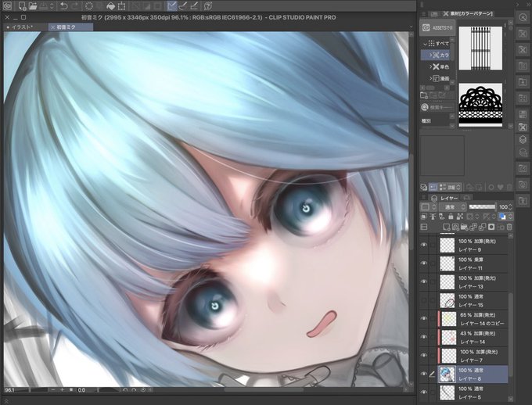532x405 pixels.
Task: Create New Raster Layer icon
Action: click(x=447, y=227)
